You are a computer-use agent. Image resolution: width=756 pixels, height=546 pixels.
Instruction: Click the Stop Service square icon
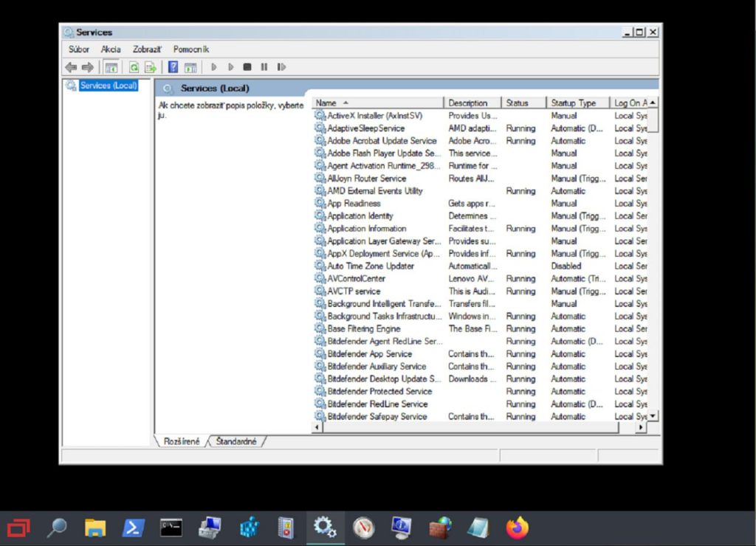point(247,67)
